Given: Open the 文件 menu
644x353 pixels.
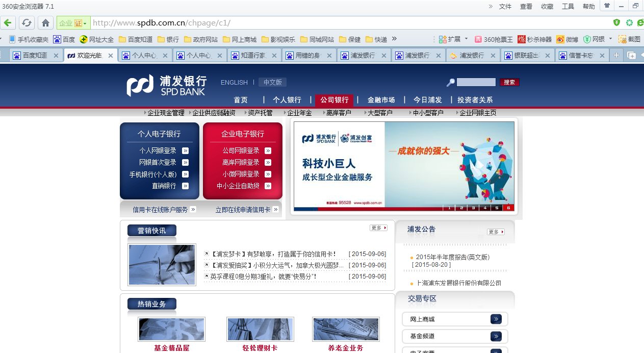Looking at the screenshot, I should point(505,6).
